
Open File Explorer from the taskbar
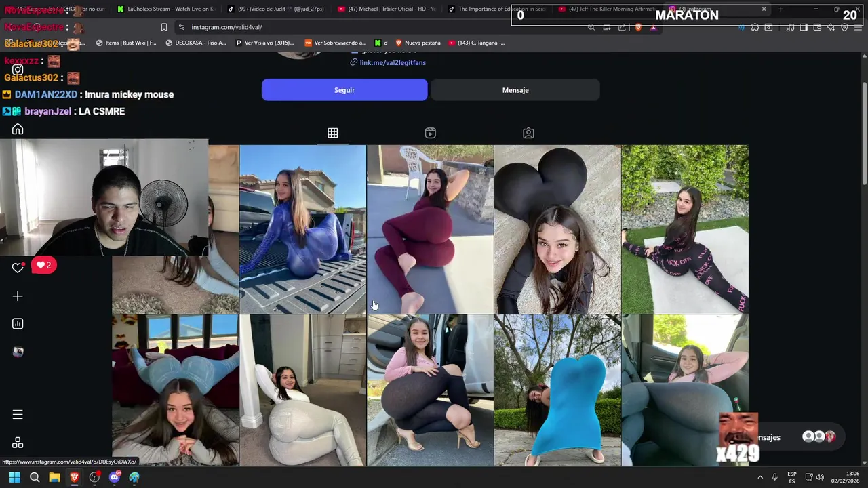click(x=54, y=477)
